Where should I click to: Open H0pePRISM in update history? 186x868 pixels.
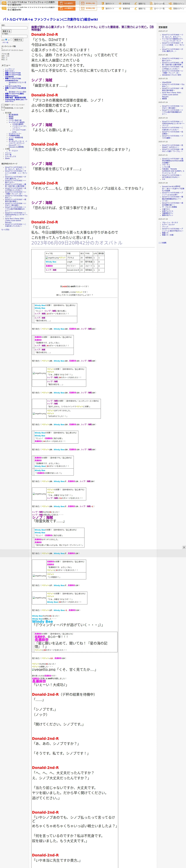(166, 82)
